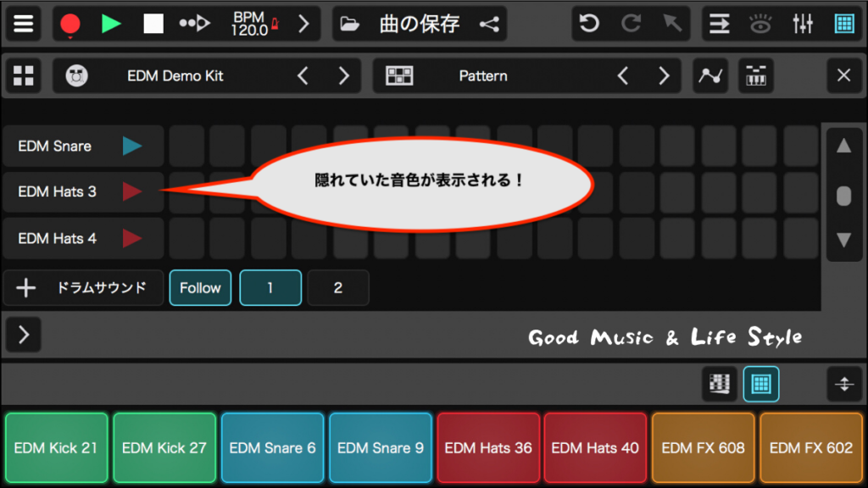
Task: Open the song folder icon
Action: point(349,24)
